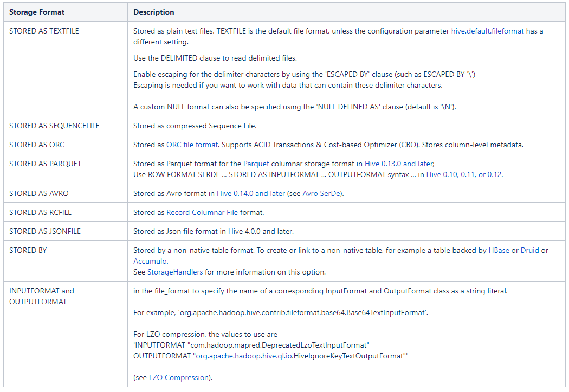Click the STORED BY cell
This screenshot has height=392, width=569.
coord(66,261)
